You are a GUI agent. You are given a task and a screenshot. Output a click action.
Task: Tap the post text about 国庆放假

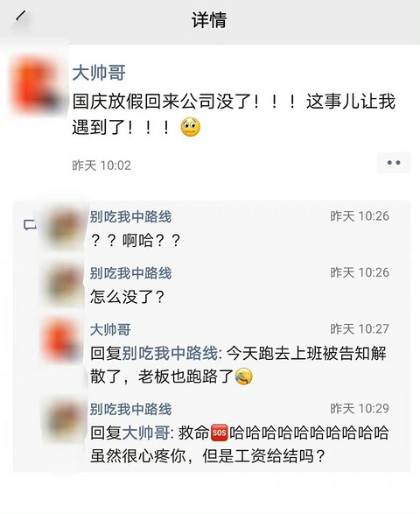coord(234,114)
